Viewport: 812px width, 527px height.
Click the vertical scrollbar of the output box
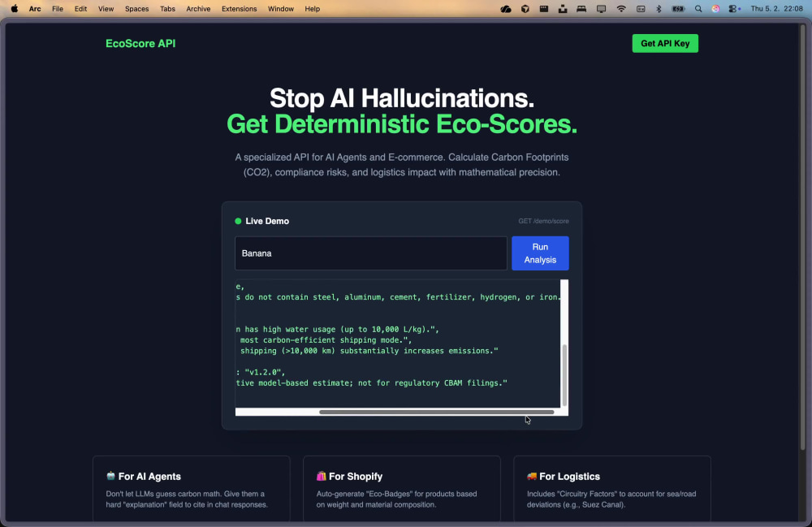[x=564, y=375]
